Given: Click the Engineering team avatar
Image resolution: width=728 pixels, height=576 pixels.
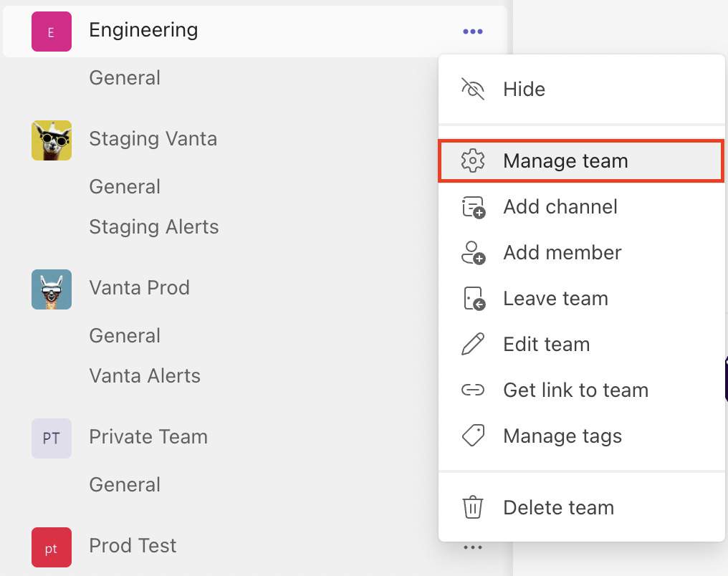Looking at the screenshot, I should [52, 32].
